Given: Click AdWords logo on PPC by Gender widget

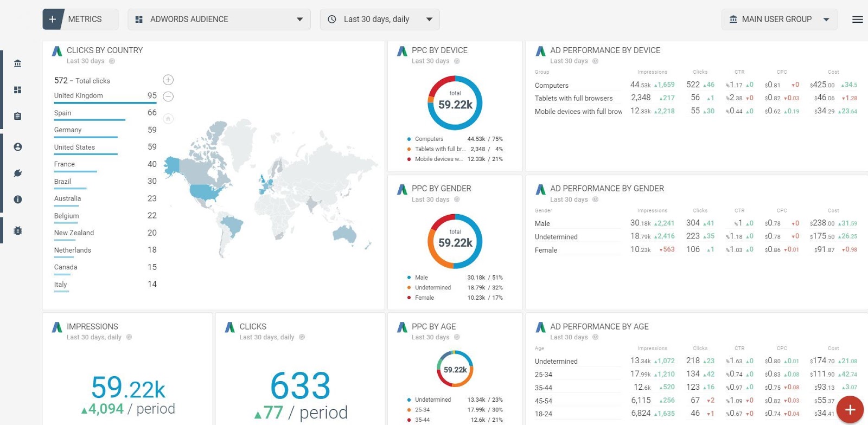Looking at the screenshot, I should [x=402, y=190].
